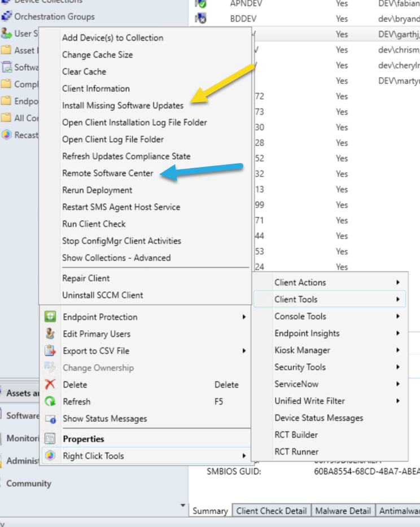Expand the Security Tools submenu arrow
The image size is (420, 527).
click(398, 367)
